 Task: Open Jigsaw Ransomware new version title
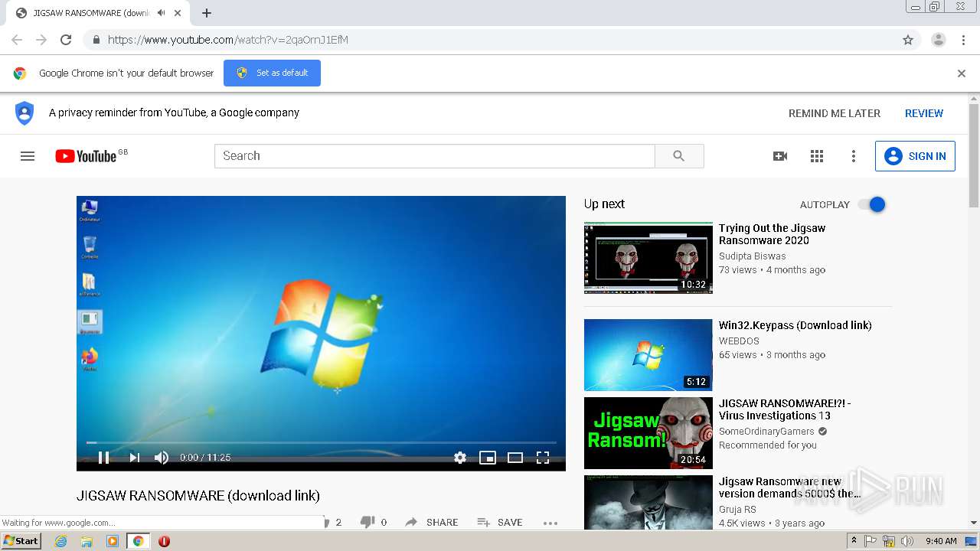(790, 487)
